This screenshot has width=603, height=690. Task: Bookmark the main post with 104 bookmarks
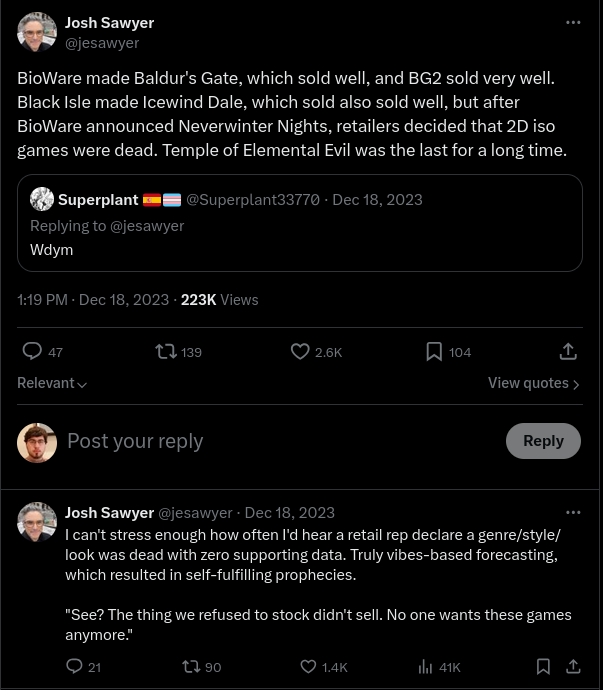[434, 351]
